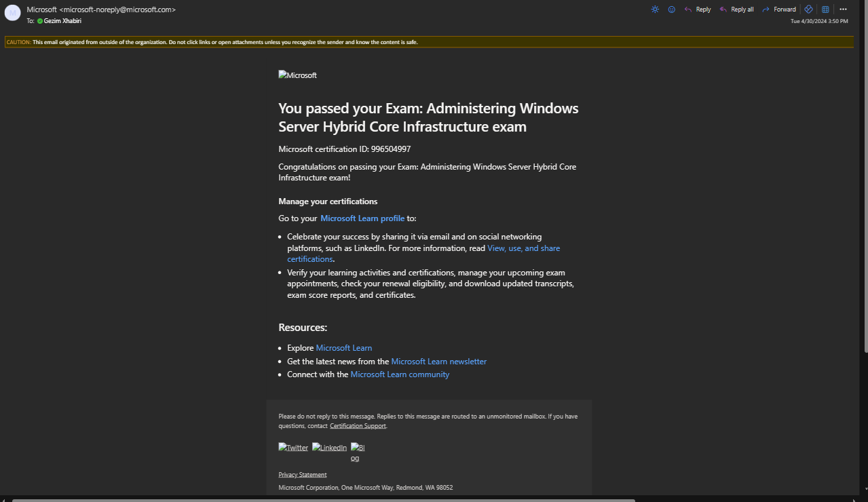The width and height of the screenshot is (868, 502).
Task: Open the apps icon next to Forward
Action: (808, 9)
